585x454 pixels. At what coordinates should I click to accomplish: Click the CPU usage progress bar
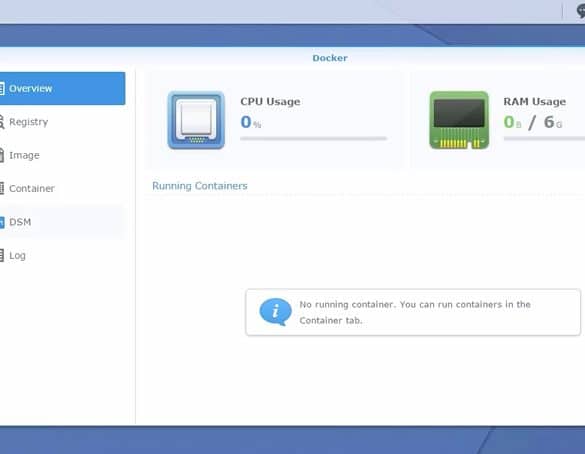[313, 138]
